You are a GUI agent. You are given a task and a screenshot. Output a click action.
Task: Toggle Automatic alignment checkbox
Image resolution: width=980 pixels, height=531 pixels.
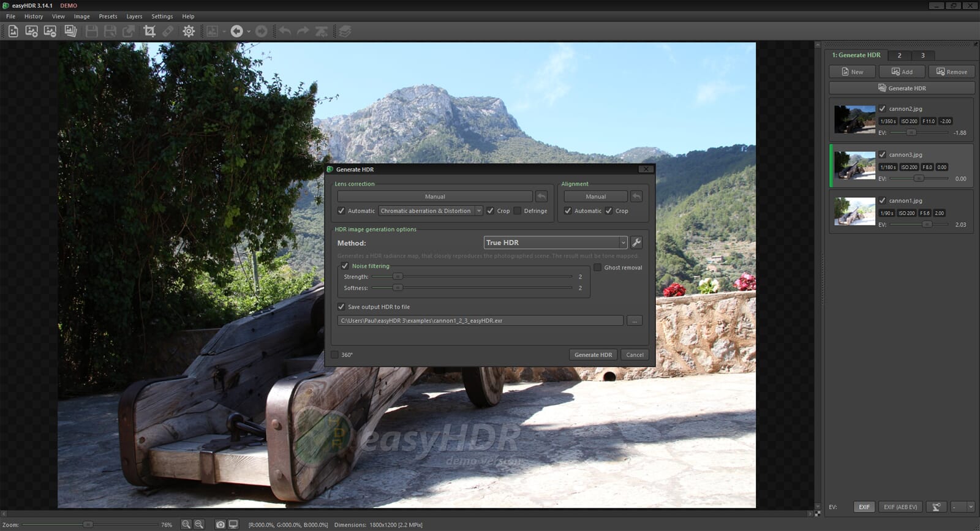pyautogui.click(x=568, y=211)
